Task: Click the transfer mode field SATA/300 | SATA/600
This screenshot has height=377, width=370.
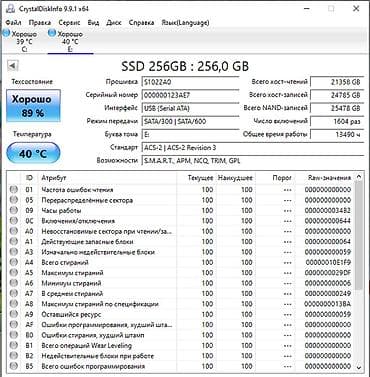Action: tap(191, 121)
